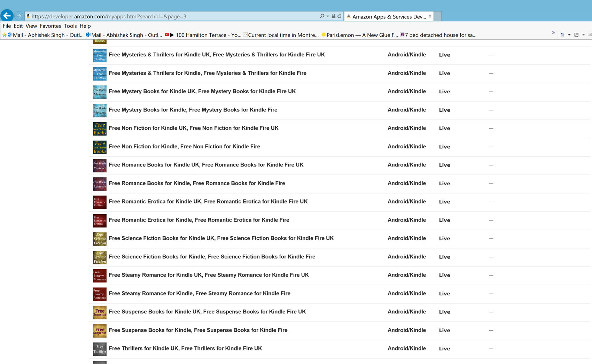
Task: Click Free Non Fiction for Kindle UK icon
Action: click(x=100, y=129)
